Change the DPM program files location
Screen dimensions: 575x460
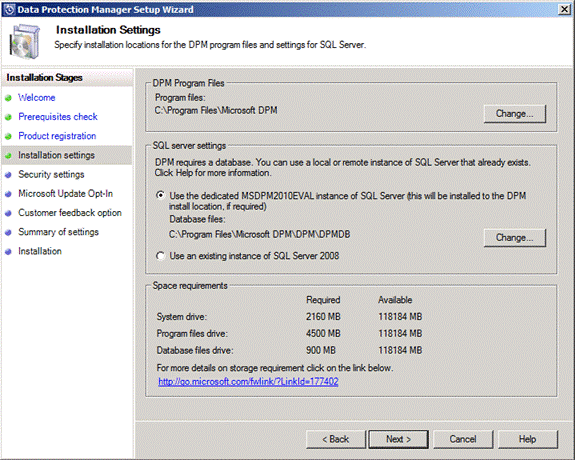pos(514,114)
